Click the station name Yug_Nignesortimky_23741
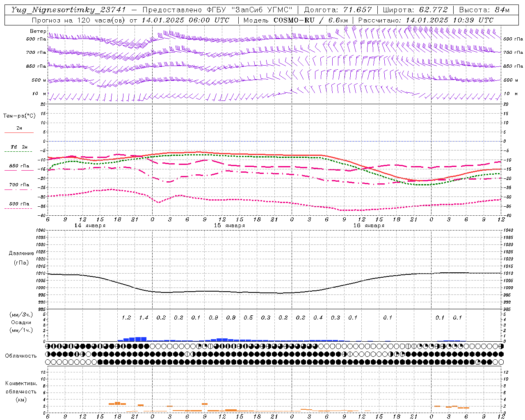 tap(68, 10)
